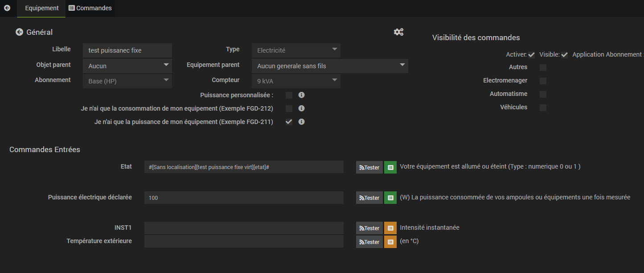Click the back arrow icon in top bar
This screenshot has height=273, width=644.
point(7,8)
